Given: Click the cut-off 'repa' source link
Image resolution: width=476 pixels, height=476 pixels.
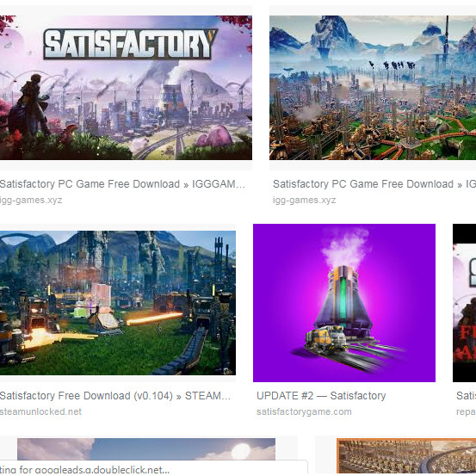Looking at the screenshot, I should 466,412.
